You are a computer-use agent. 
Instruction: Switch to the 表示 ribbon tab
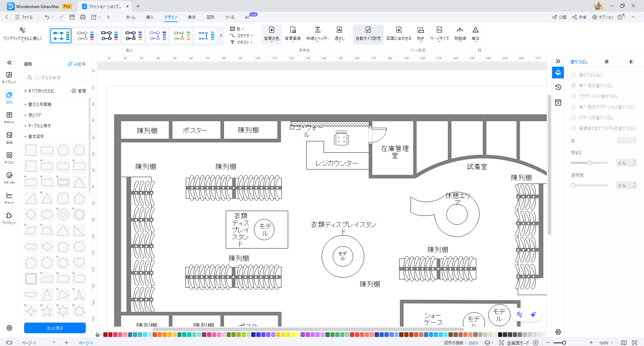[x=192, y=17]
